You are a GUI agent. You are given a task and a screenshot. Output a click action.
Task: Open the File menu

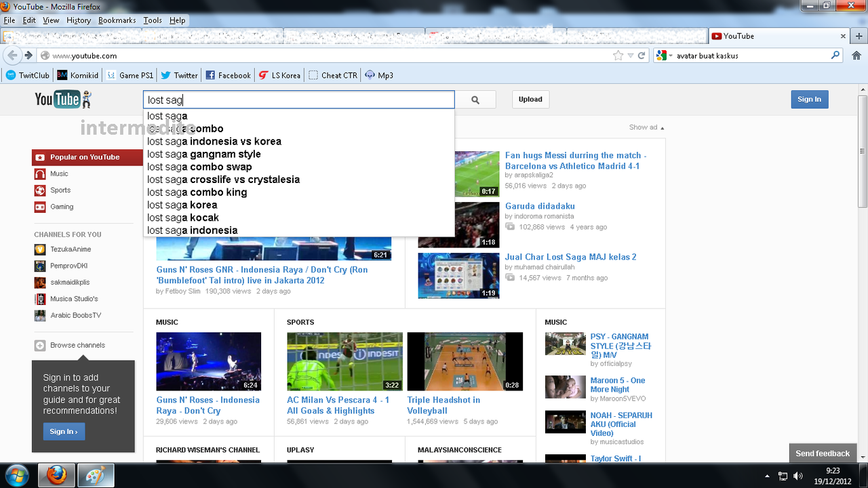[9, 20]
